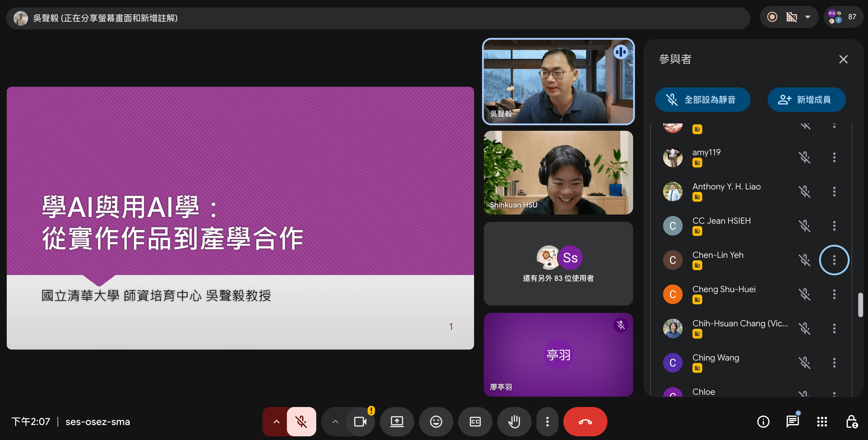Mute Anthony Y. H. Liao microphone icon
Screen dimensions: 868x440
(805, 192)
